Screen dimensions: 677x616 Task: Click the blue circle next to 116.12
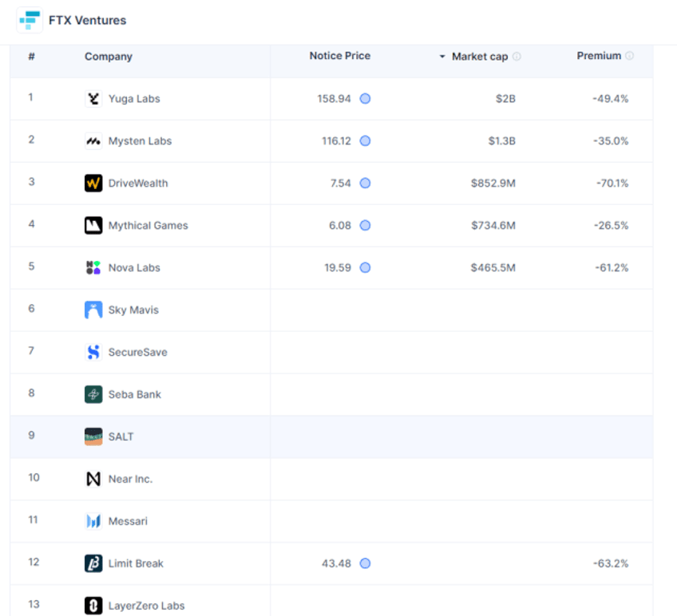tap(366, 141)
